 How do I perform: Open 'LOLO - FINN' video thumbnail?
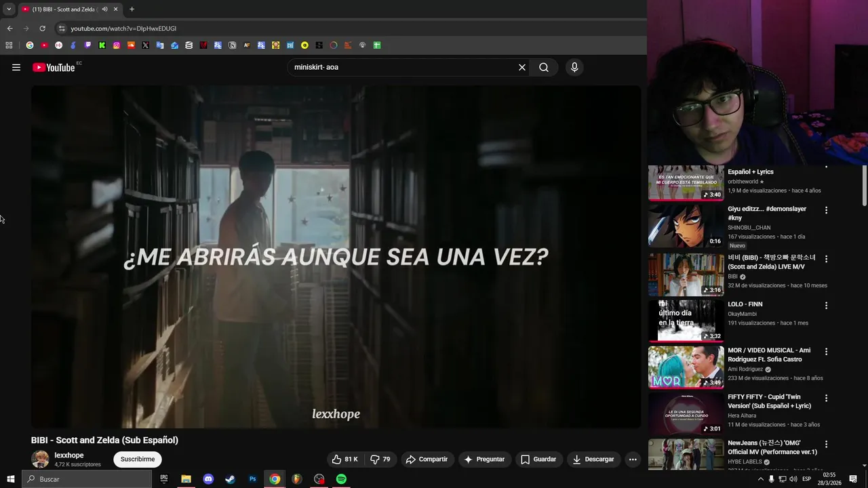pos(686,321)
